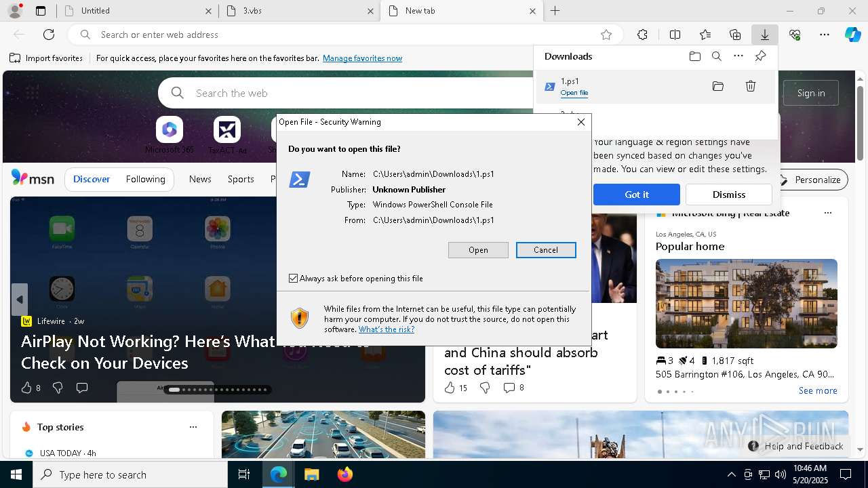Click the new tab plus button
This screenshot has width=868, height=488.
(555, 11)
